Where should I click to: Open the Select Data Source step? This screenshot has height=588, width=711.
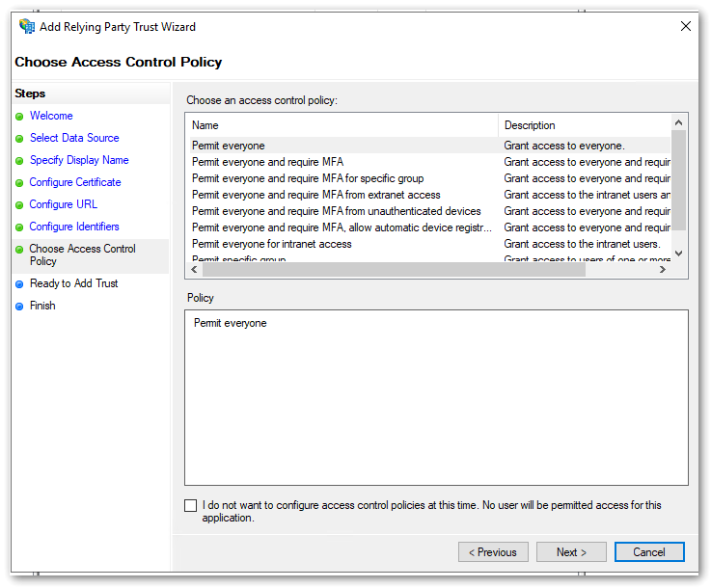point(74,138)
